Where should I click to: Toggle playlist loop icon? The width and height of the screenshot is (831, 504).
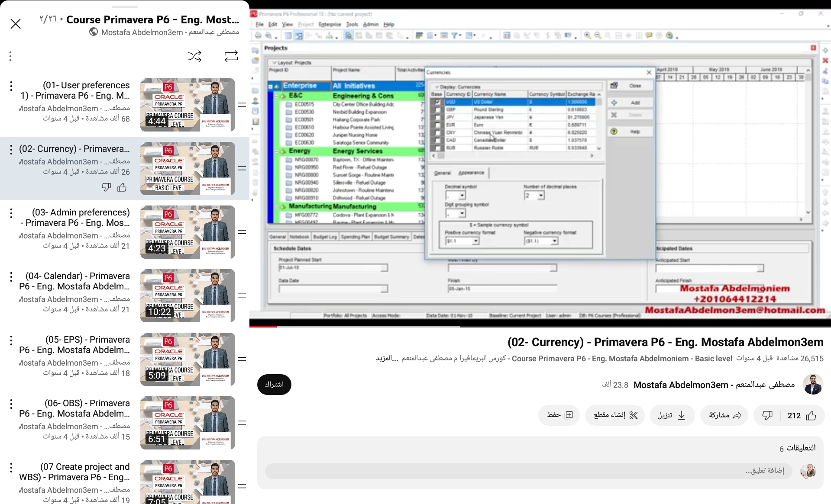231,56
